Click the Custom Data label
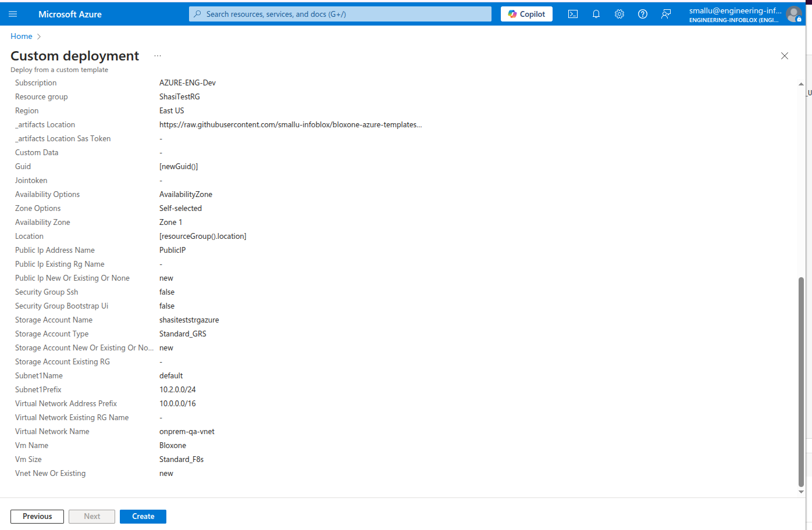Screen dimensions: 812x530 point(37,152)
